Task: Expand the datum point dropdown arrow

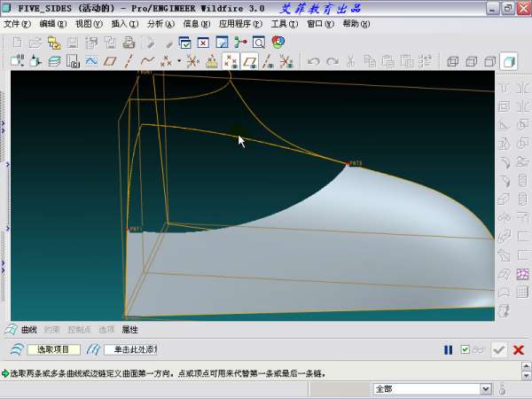Action: (179, 61)
